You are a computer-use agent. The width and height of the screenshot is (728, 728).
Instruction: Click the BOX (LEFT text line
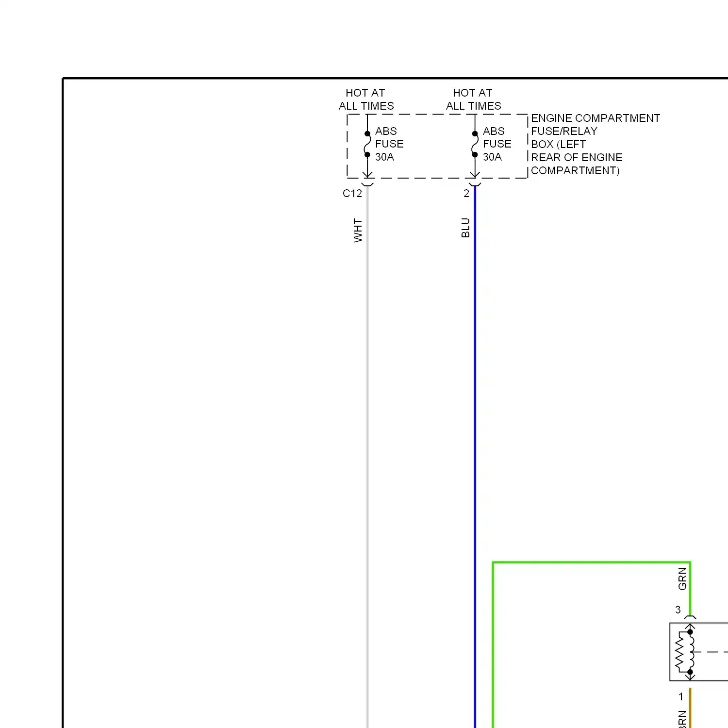coord(558,144)
